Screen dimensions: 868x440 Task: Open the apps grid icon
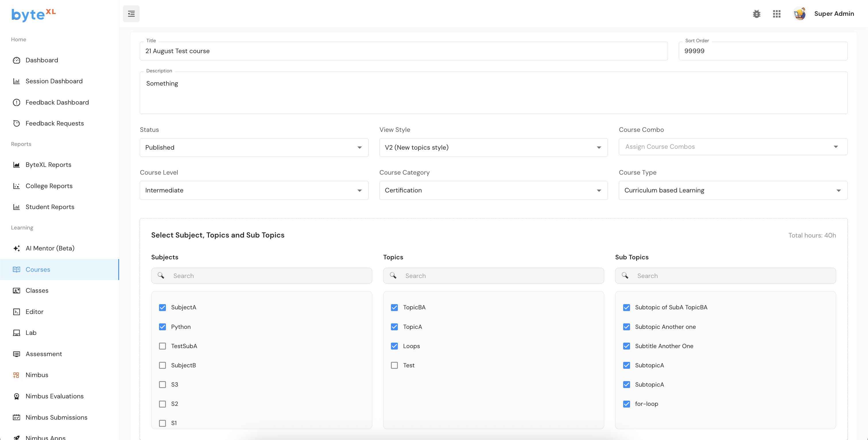coord(777,14)
